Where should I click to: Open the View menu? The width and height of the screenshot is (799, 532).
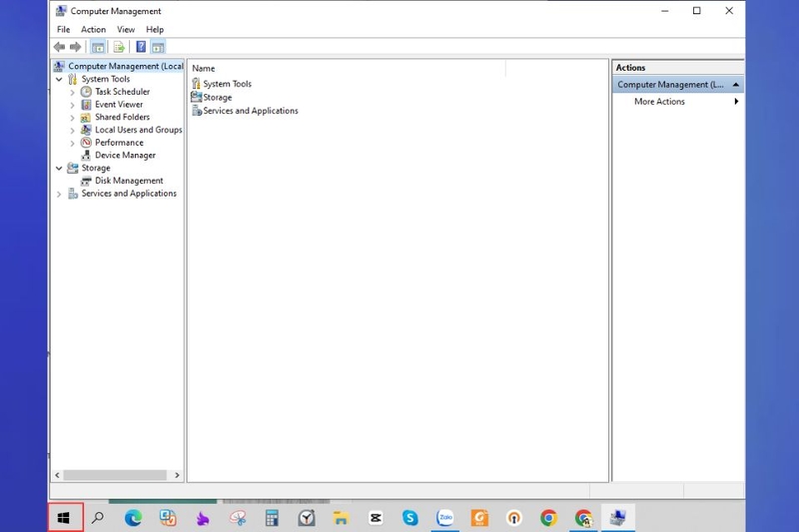(x=126, y=30)
